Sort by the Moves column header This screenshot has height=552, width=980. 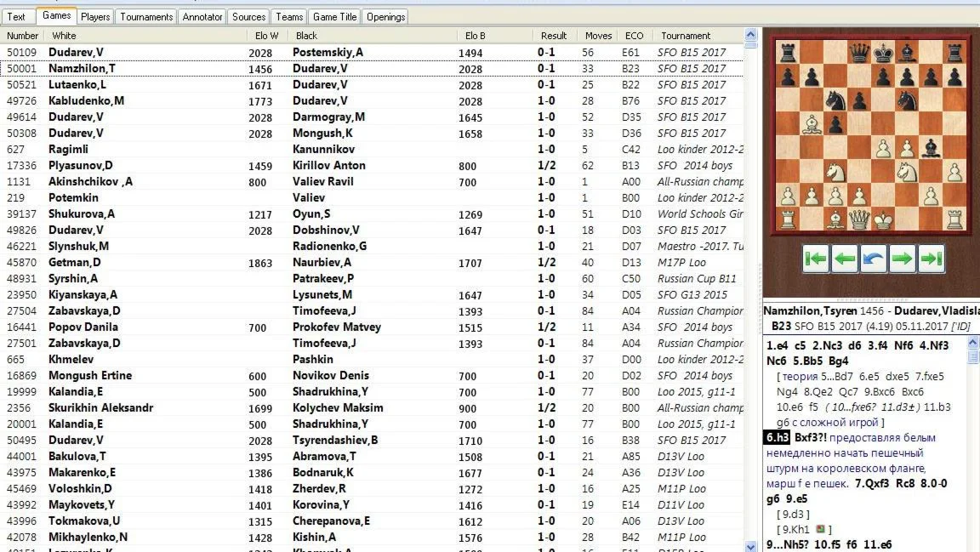[598, 36]
